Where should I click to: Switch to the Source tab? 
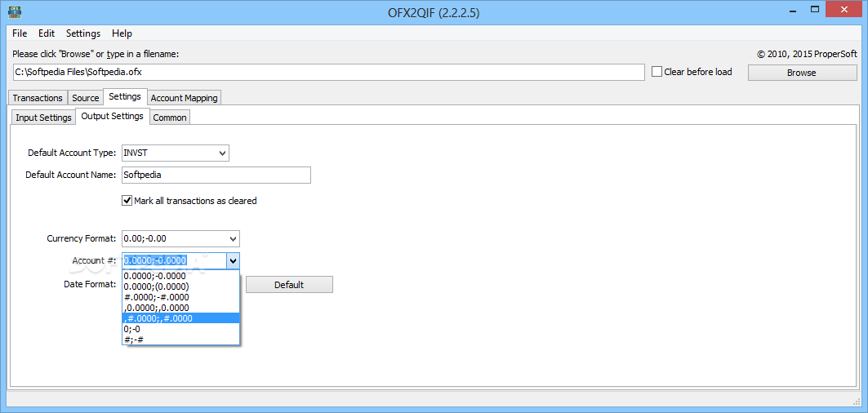click(x=85, y=98)
